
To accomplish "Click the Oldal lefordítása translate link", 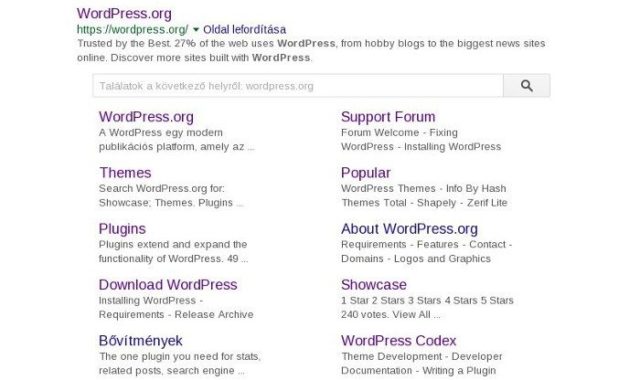I will 244,29.
